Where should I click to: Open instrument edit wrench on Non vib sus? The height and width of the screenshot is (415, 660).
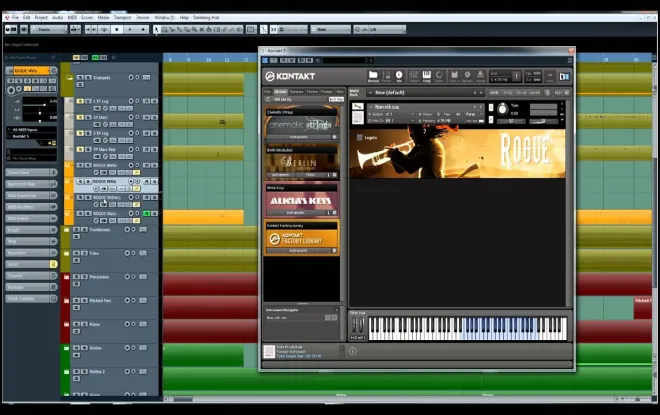(x=357, y=106)
